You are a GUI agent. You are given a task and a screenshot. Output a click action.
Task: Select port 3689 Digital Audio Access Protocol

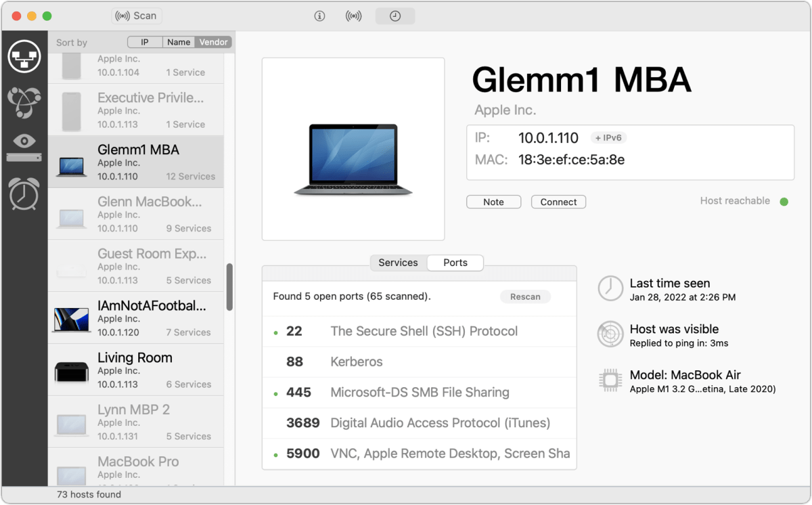pos(420,423)
